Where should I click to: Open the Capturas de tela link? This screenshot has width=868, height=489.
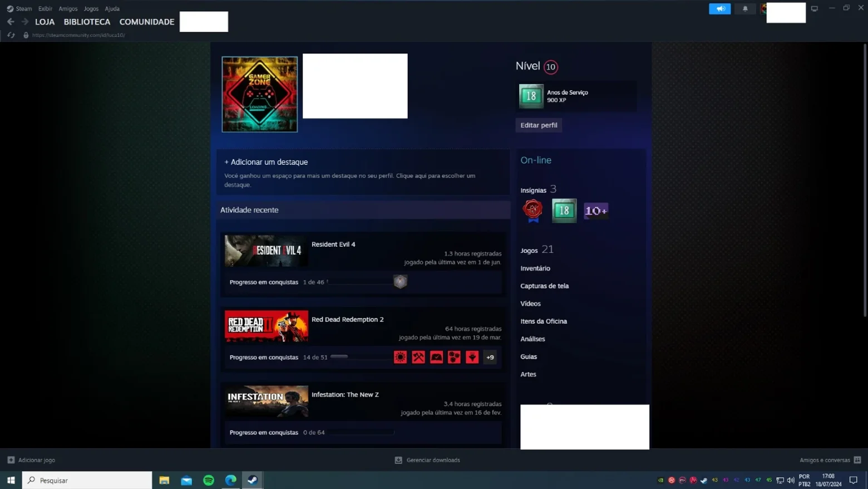click(545, 286)
